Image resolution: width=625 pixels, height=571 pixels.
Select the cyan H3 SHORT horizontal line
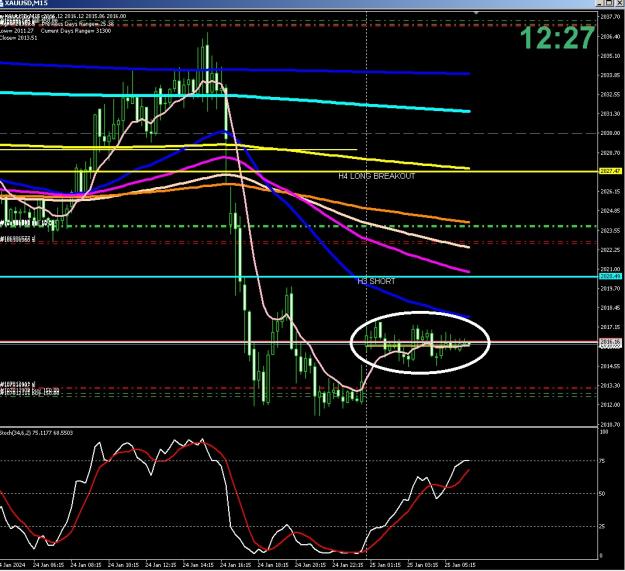point(299,277)
